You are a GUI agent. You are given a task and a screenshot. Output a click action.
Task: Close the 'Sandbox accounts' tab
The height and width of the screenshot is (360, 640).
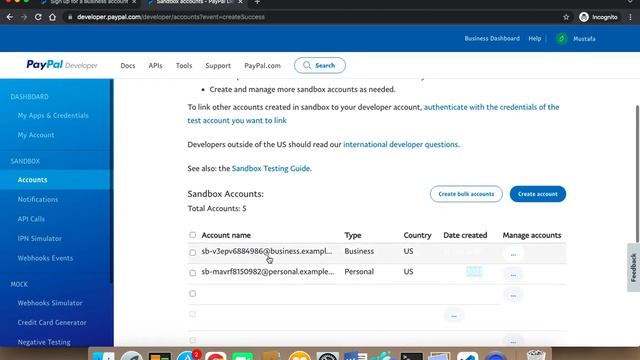pyautogui.click(x=240, y=2)
